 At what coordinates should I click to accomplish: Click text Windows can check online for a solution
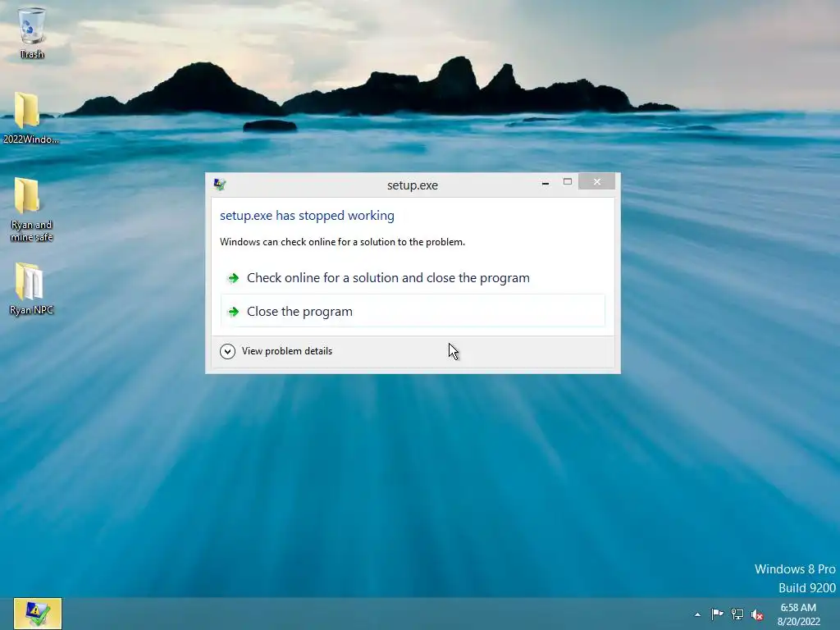point(342,242)
